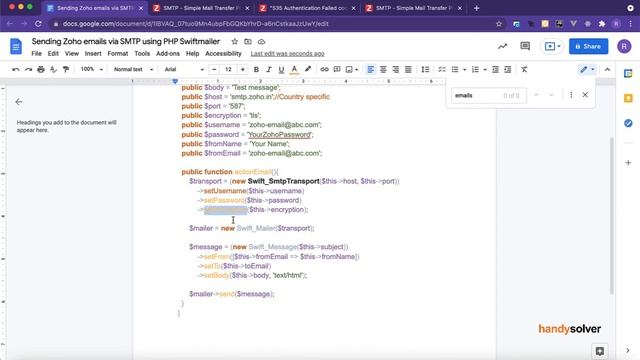
Task: Justify the text
Action: 408,70
